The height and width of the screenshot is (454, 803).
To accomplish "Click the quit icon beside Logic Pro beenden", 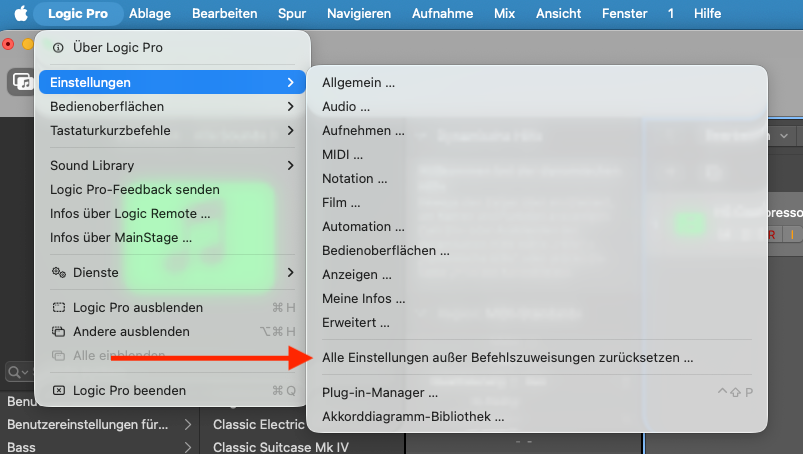I will [59, 391].
